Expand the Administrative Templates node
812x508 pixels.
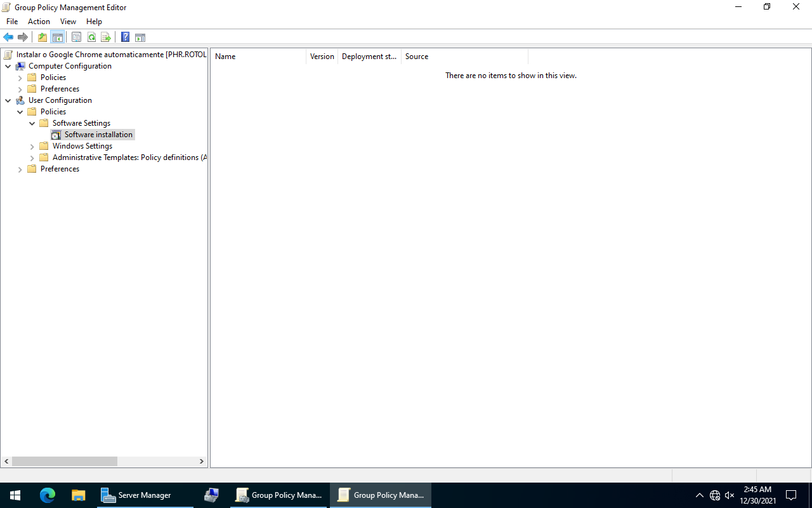tap(32, 158)
